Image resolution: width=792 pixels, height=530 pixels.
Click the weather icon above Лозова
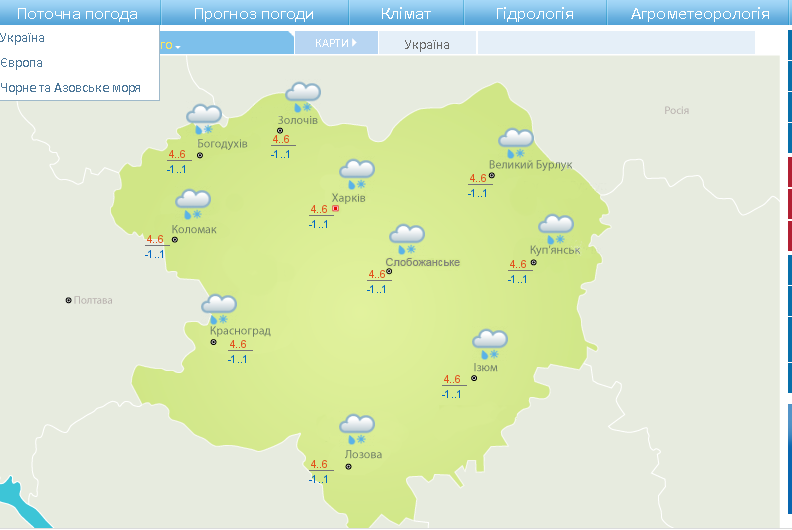(357, 429)
